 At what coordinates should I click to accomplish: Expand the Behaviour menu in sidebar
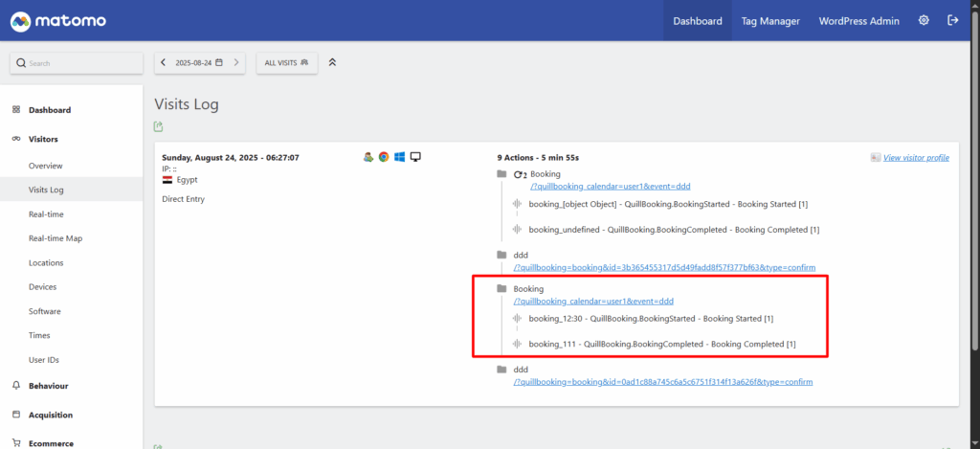pyautogui.click(x=48, y=386)
